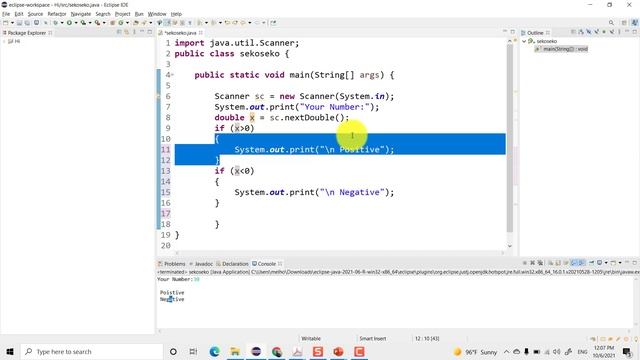
Task: Open the Outline view menu
Action: [x=619, y=32]
